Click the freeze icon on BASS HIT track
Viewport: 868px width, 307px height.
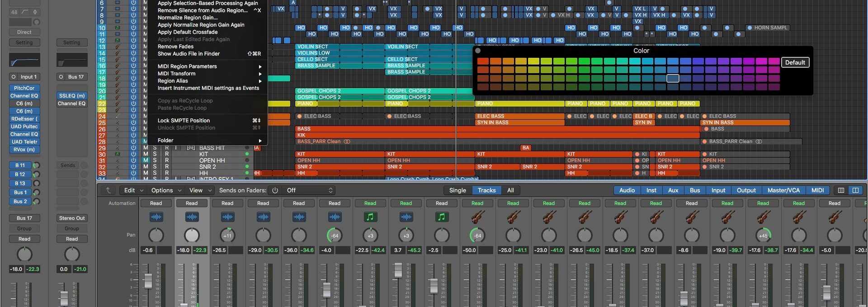click(x=191, y=148)
